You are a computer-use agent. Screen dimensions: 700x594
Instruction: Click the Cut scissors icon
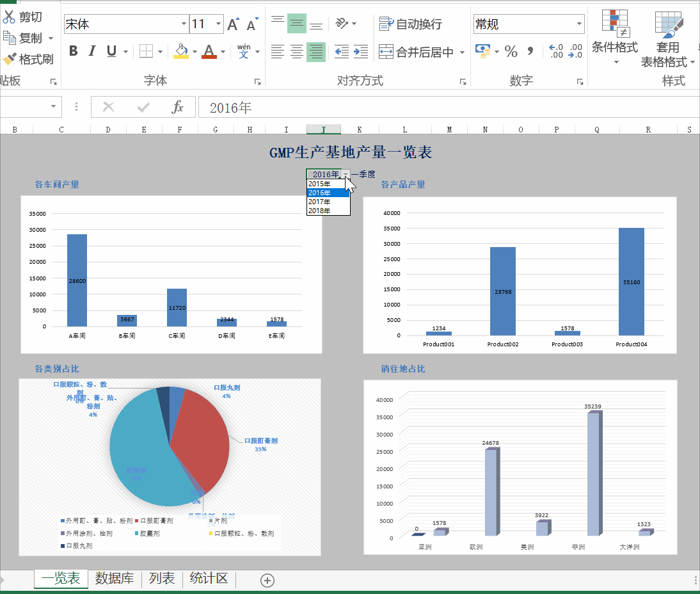[x=9, y=17]
